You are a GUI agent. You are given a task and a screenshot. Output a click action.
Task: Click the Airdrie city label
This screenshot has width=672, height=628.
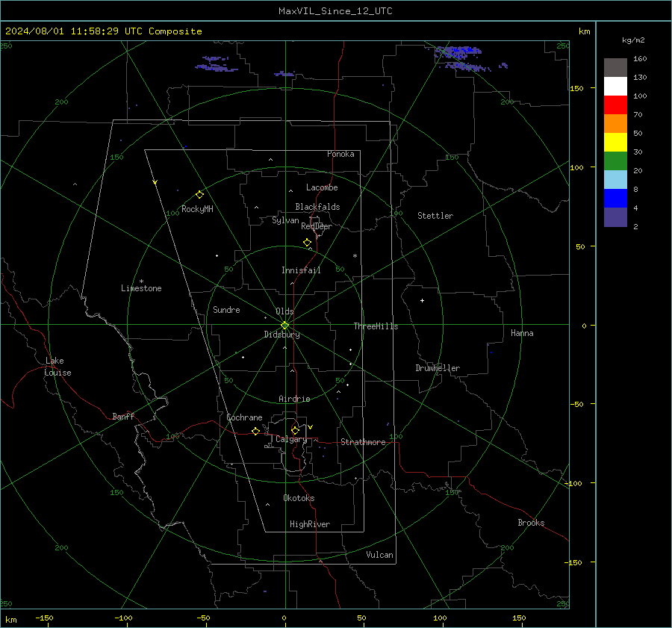294,399
